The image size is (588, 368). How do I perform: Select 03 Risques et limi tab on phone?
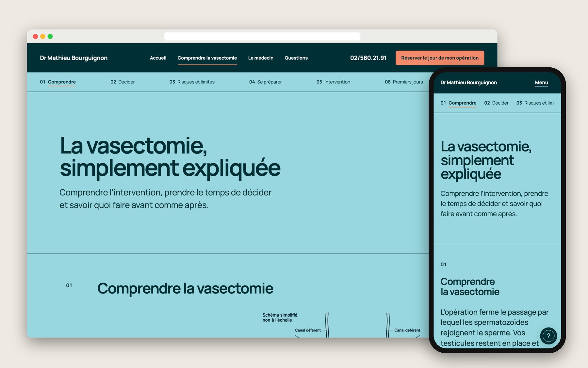(535, 103)
